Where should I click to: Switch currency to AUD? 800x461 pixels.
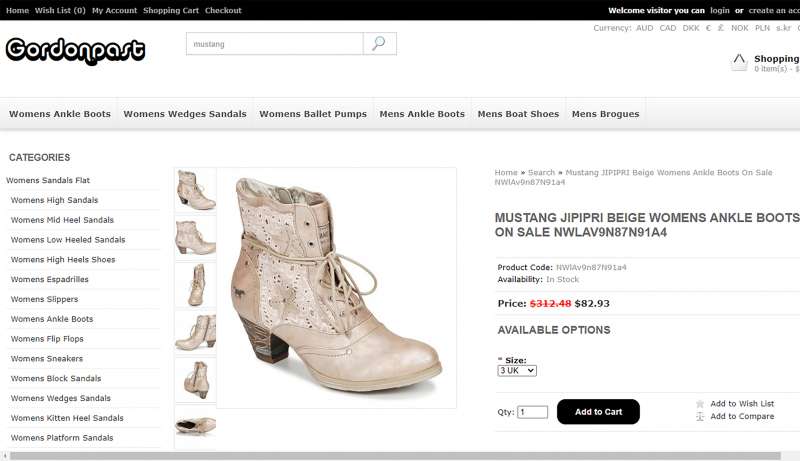pyautogui.click(x=644, y=28)
